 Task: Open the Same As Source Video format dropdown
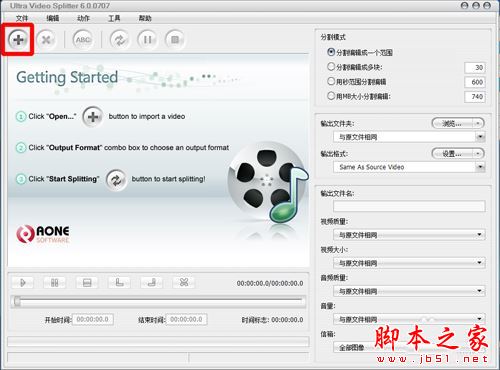coord(480,167)
